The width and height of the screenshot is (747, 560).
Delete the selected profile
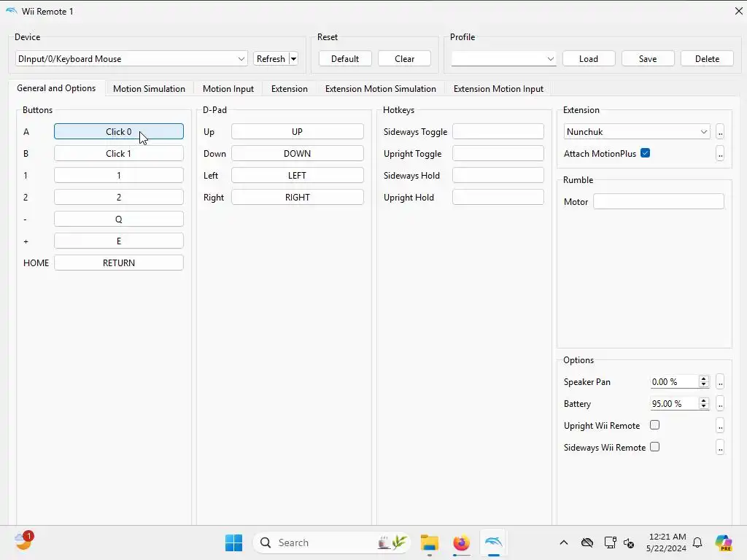707,58
